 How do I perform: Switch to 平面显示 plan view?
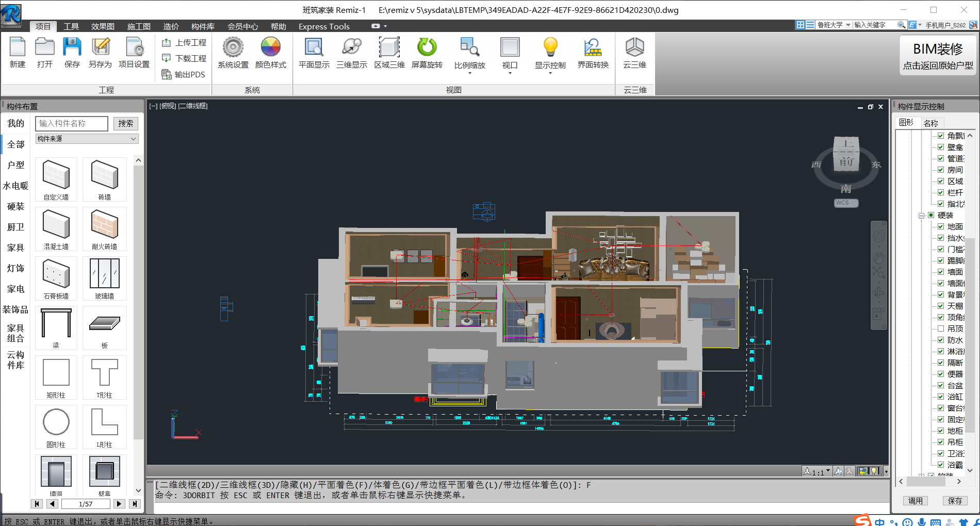pos(314,53)
